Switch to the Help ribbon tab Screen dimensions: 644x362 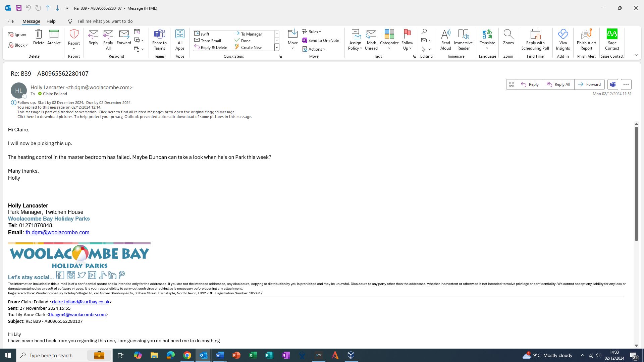(51, 21)
